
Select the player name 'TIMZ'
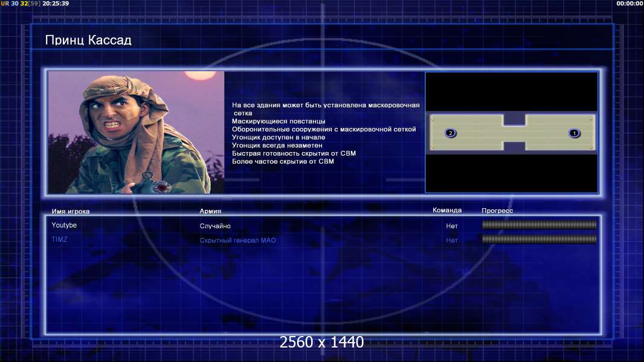click(x=60, y=240)
